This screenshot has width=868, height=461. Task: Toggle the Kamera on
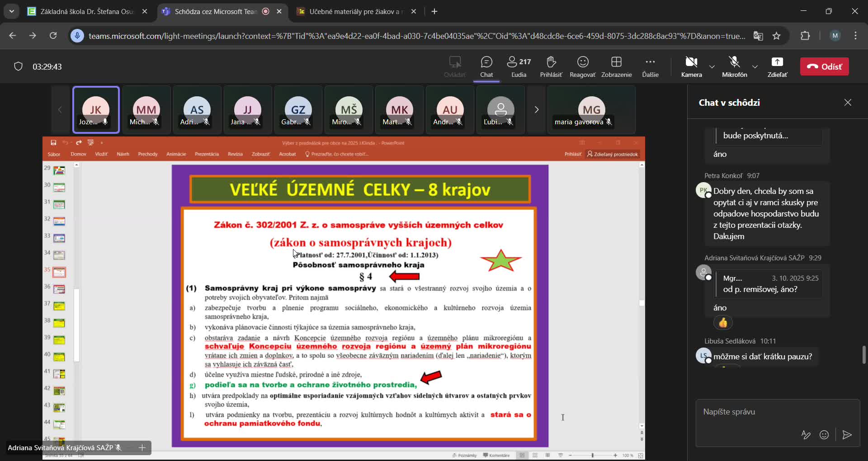pos(691,66)
